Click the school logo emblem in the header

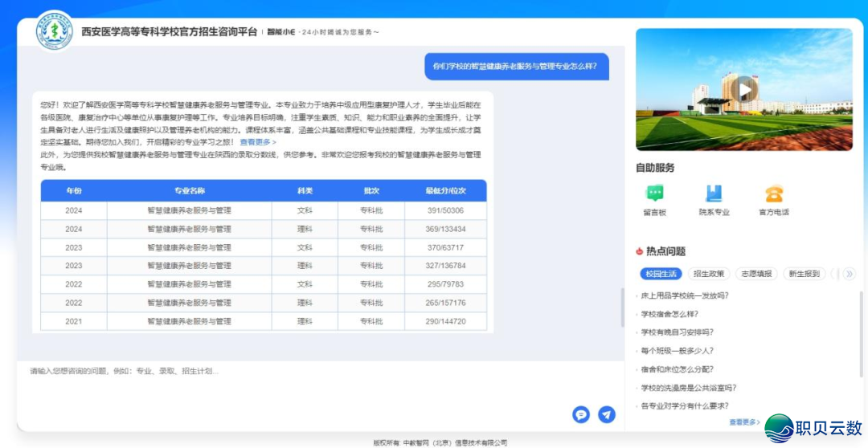54,31
